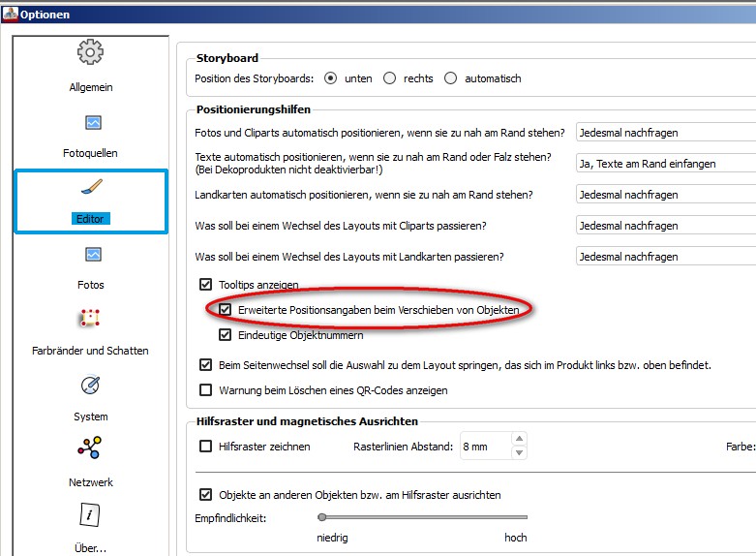
Task: Open the Fotoquellen picture icon
Action: click(x=93, y=123)
